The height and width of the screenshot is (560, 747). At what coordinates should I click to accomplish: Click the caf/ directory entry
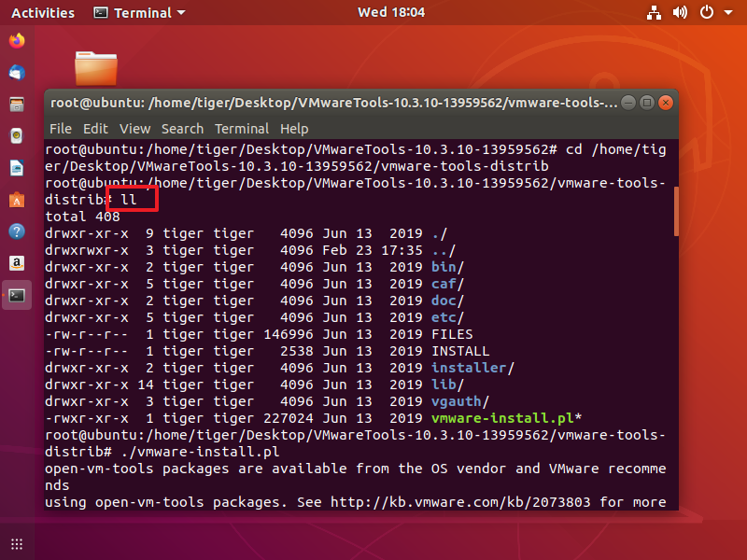point(447,284)
